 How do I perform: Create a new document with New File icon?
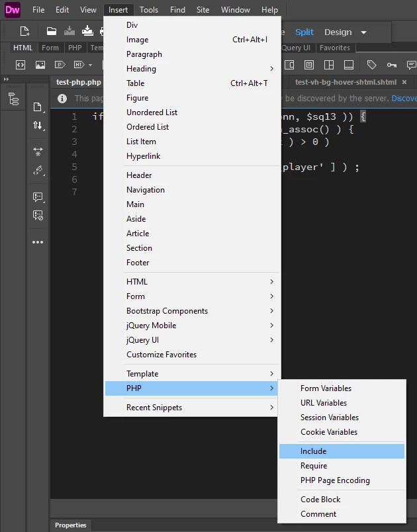[24, 32]
